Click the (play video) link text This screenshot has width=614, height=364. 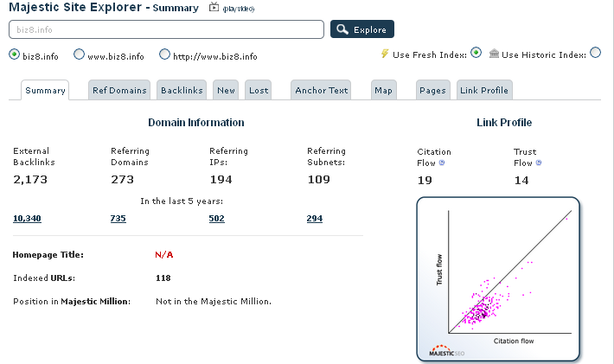[239, 9]
